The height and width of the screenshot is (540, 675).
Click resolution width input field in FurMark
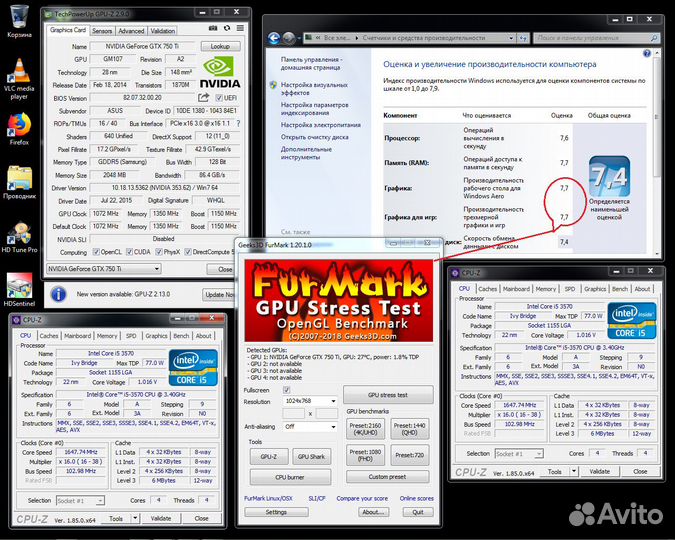click(x=294, y=414)
